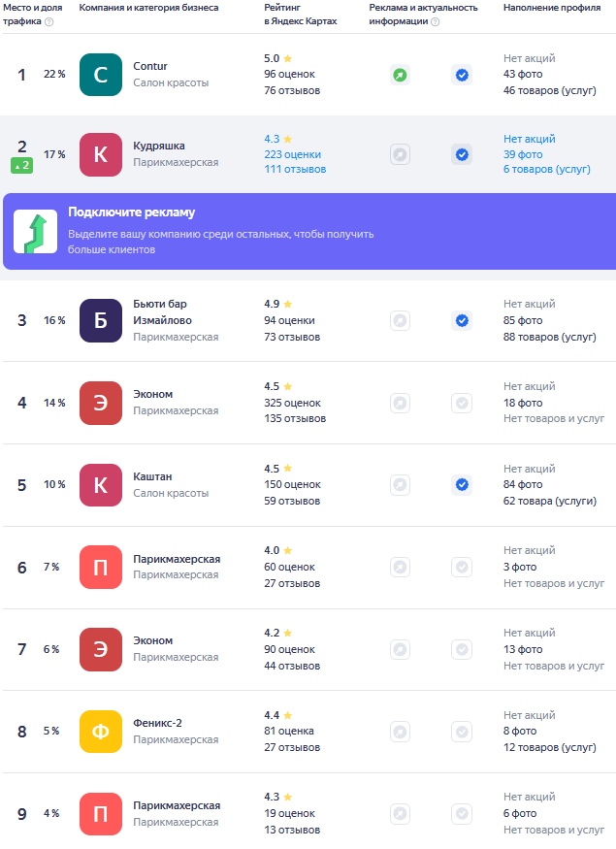Viewport: 616px width, 849px height.
Task: Click the advertising icon in rank 9 Парикмахерская row
Action: (x=400, y=813)
